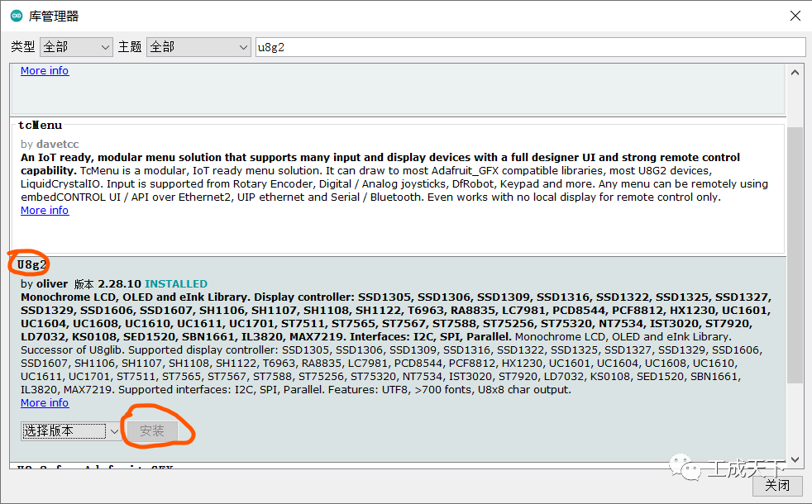Click the Arduino logo in title bar
This screenshot has height=504, width=812.
17,16
